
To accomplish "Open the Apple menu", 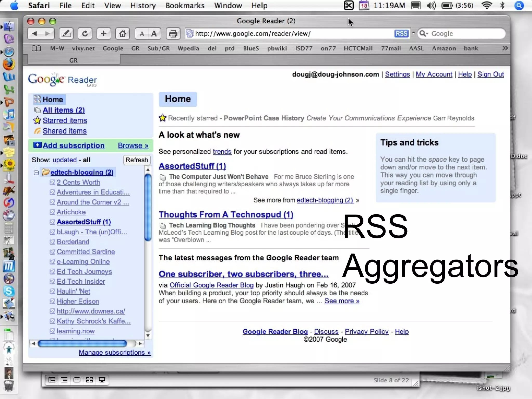I will (x=14, y=5).
